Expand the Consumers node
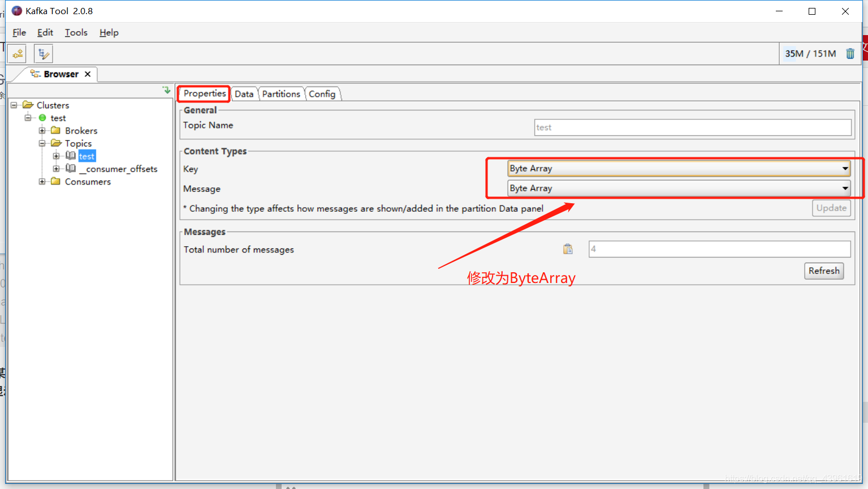The width and height of the screenshot is (868, 489). click(42, 182)
